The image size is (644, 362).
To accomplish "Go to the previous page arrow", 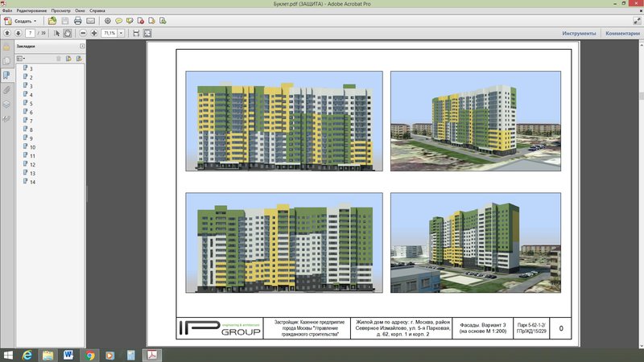I will (7, 34).
